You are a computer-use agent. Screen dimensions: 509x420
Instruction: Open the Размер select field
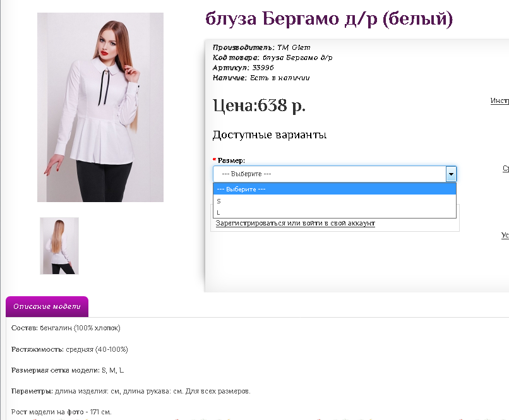click(335, 174)
